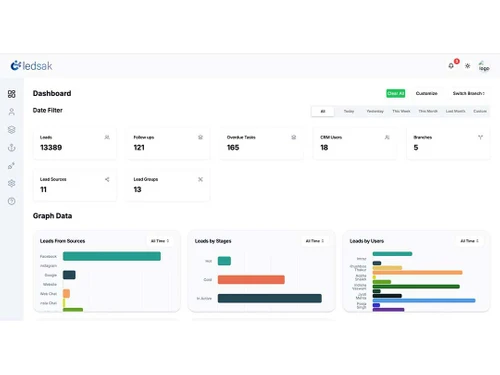This screenshot has height=375, width=500.
Task: Open the help question mark icon in the sidebar
Action: pyautogui.click(x=12, y=201)
